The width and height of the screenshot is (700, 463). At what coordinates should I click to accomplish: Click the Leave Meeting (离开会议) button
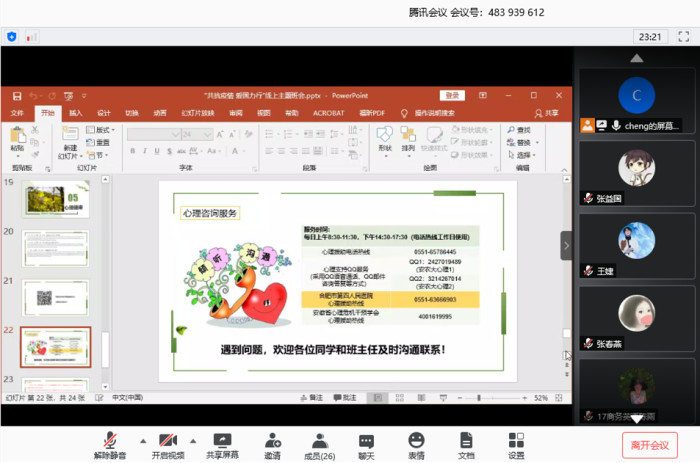649,443
